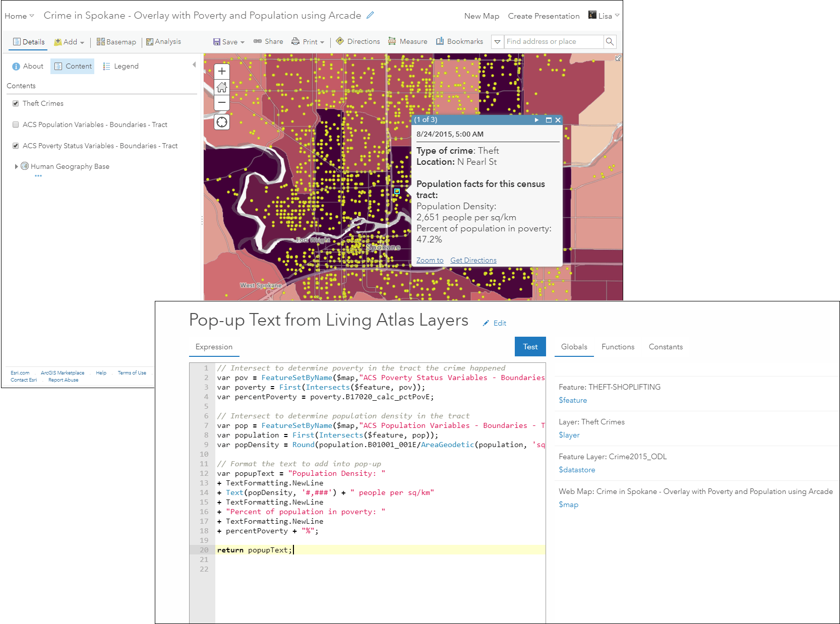Expand the map view using corner icon

point(618,58)
